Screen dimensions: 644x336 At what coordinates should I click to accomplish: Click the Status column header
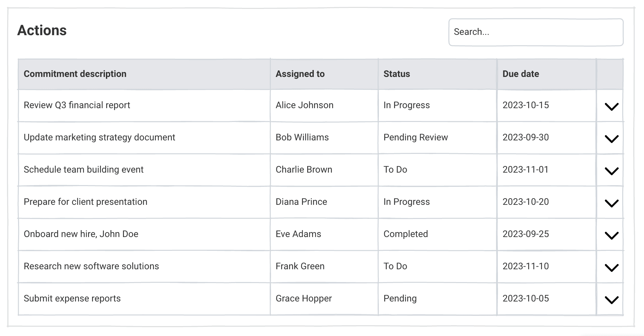point(397,74)
